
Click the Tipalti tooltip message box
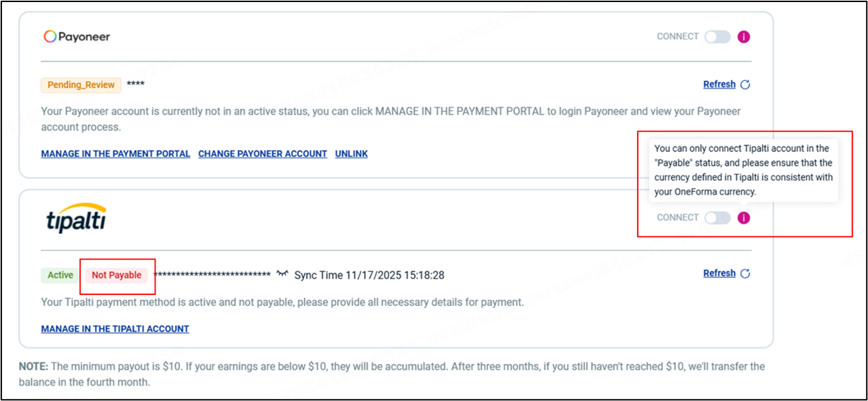(744, 171)
